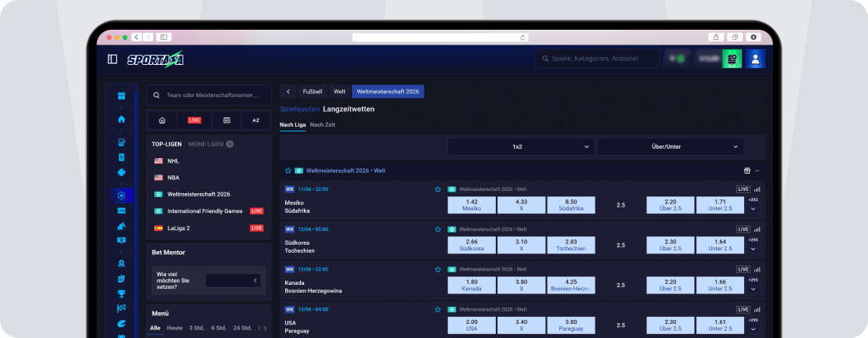The width and height of the screenshot is (868, 338).
Task: Click the Welt breadcrumb
Action: (x=340, y=92)
